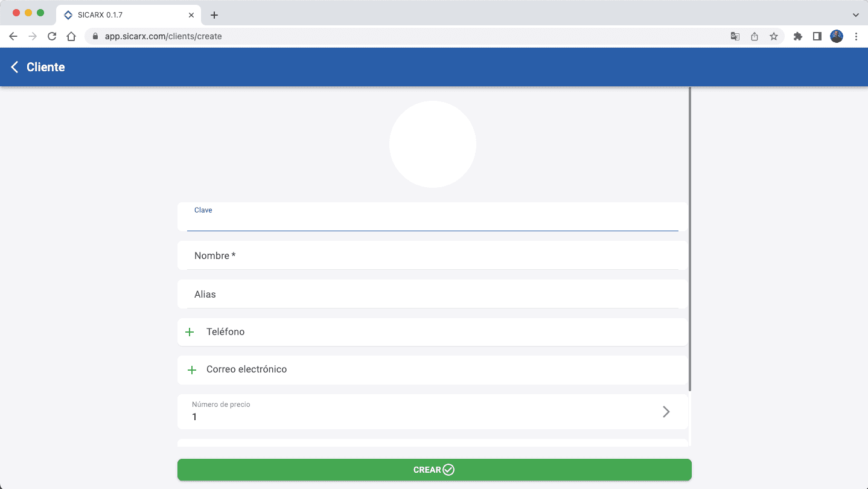Go to browser home page icon

(71, 36)
